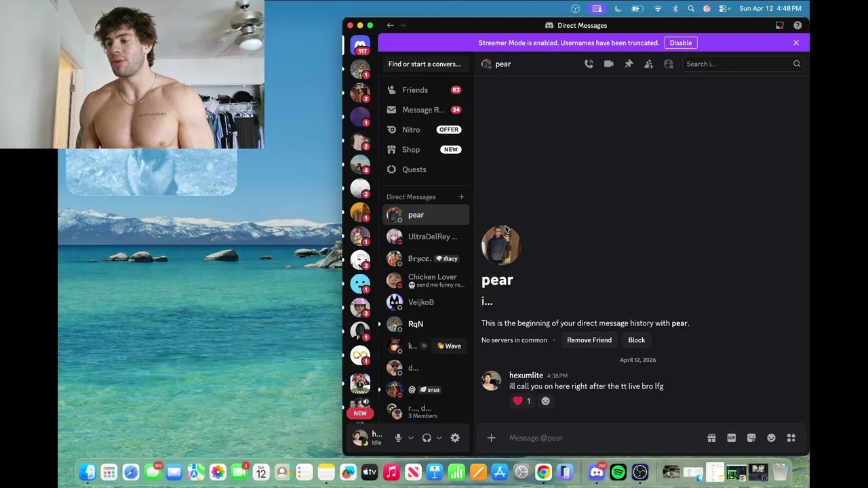Open Google Chrome from the Dock
The width and height of the screenshot is (868, 488).
click(x=543, y=472)
